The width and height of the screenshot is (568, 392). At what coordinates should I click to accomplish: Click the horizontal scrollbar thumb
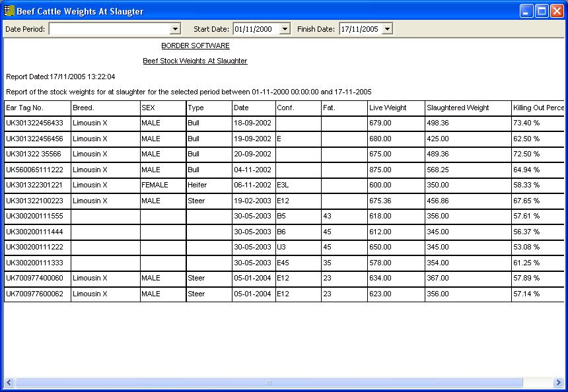268,382
